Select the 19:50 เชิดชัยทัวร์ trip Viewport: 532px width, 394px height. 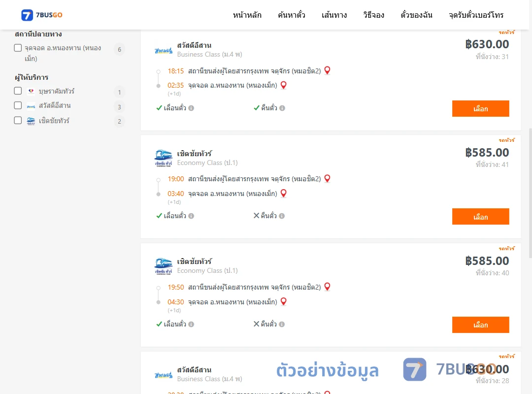(480, 325)
